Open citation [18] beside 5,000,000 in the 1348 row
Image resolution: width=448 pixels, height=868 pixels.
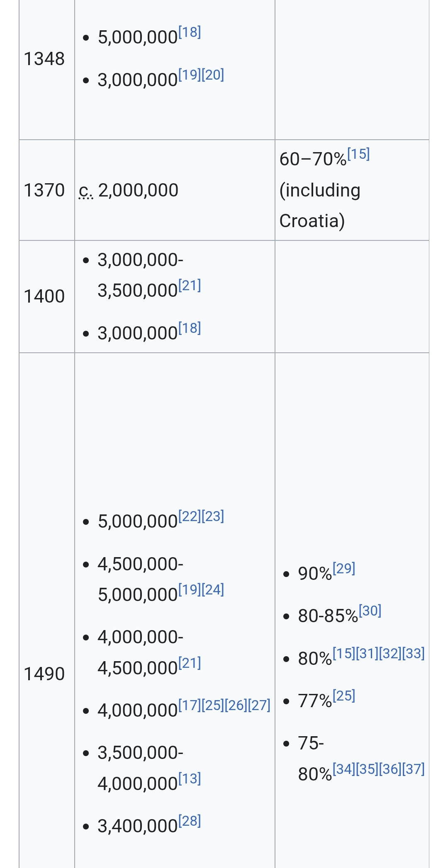(190, 32)
